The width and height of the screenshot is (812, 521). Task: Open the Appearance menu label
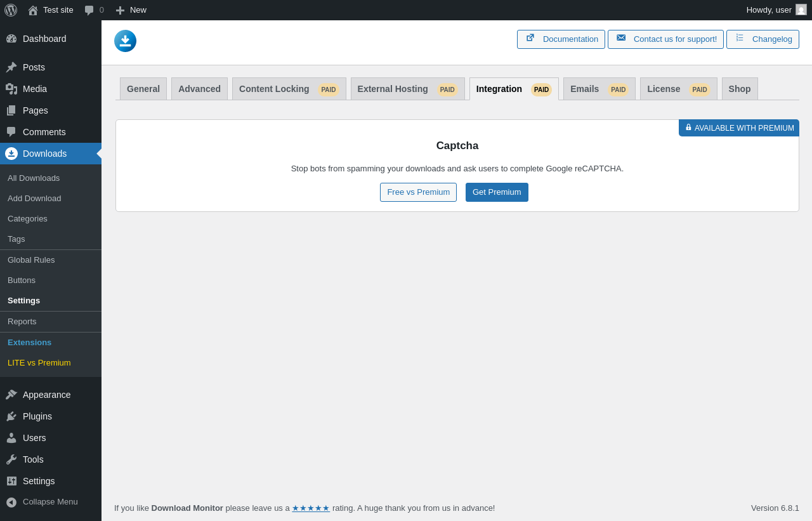click(47, 395)
